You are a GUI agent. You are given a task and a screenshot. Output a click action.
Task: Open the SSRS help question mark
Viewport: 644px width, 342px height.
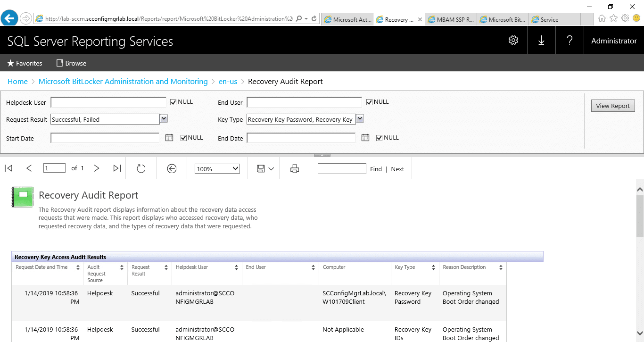pyautogui.click(x=570, y=41)
